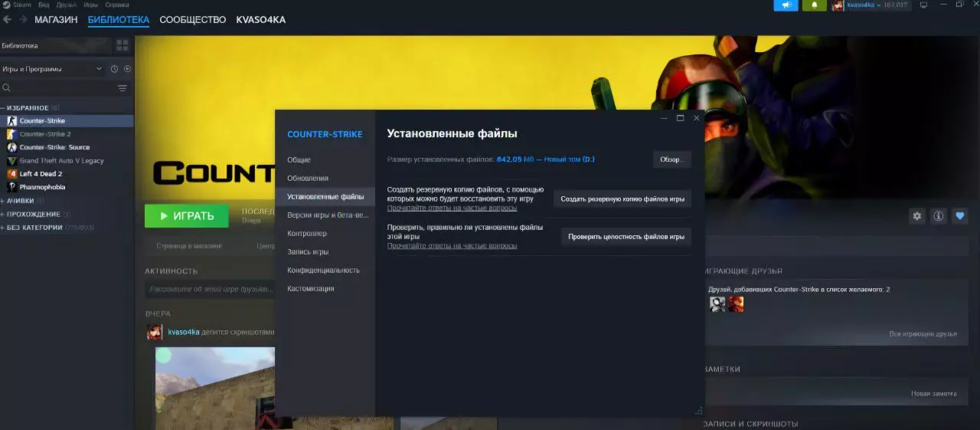Click the Counter-Strike: Source game icon

click(11, 147)
